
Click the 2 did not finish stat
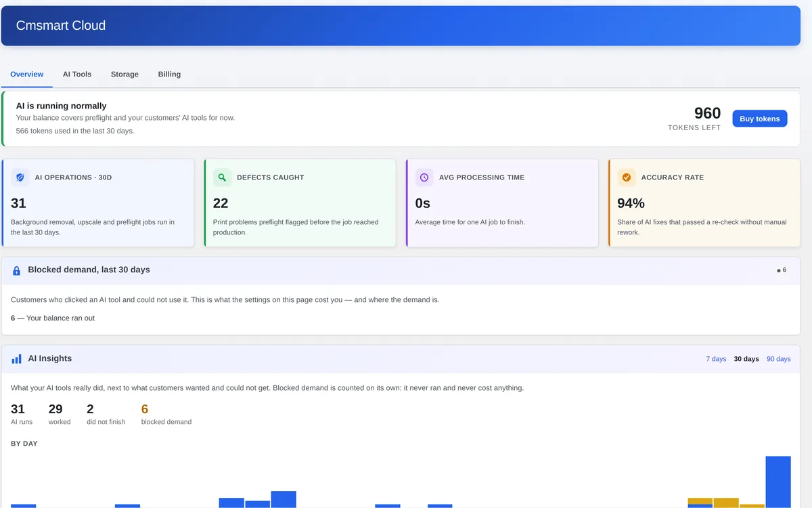tap(106, 414)
